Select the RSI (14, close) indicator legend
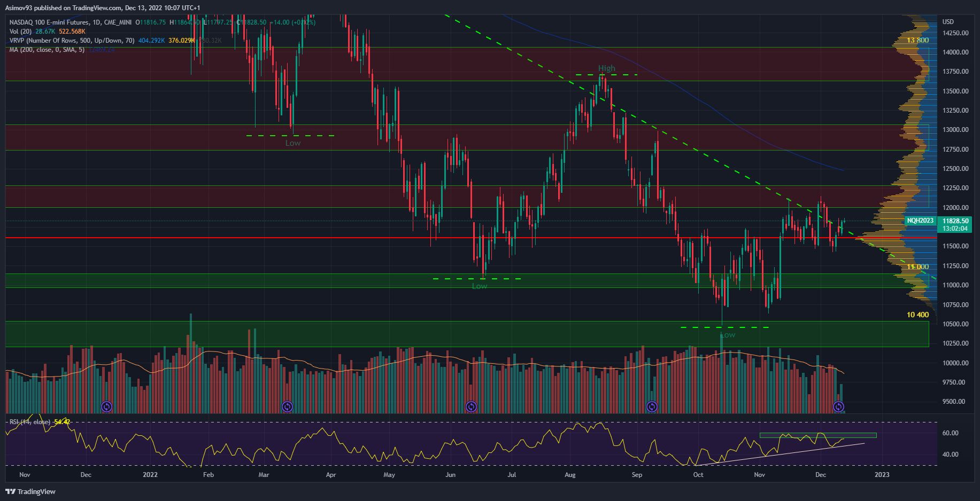 pyautogui.click(x=30, y=422)
